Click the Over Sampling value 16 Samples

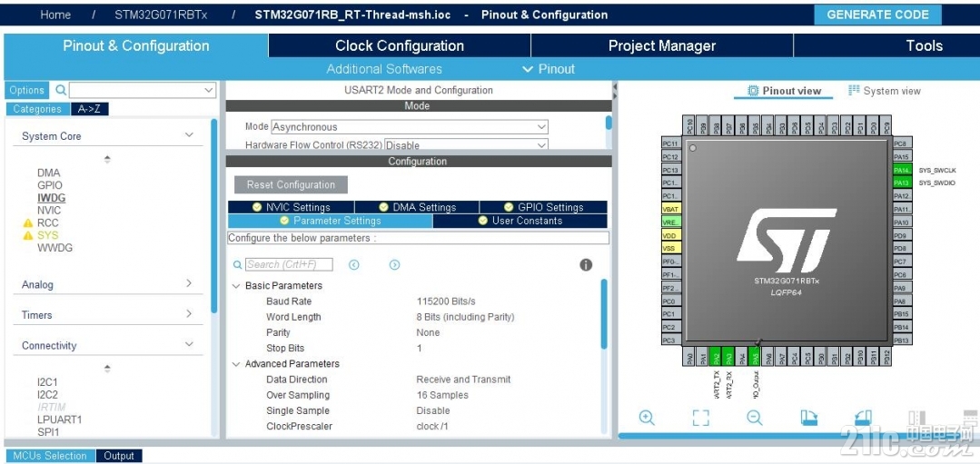[x=442, y=395]
